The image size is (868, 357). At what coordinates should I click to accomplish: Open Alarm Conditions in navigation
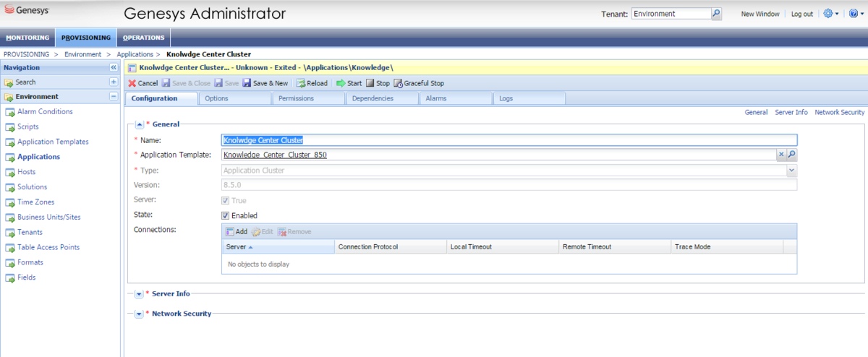[45, 111]
